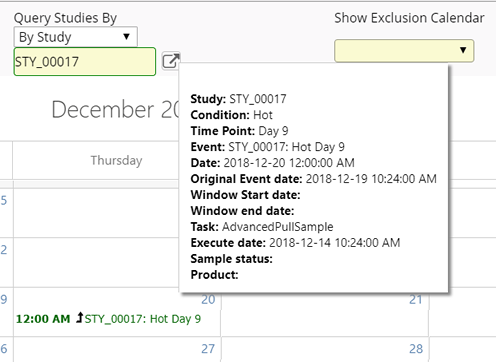Select day number 20 in calendar
This screenshot has width=496, height=362.
[208, 299]
